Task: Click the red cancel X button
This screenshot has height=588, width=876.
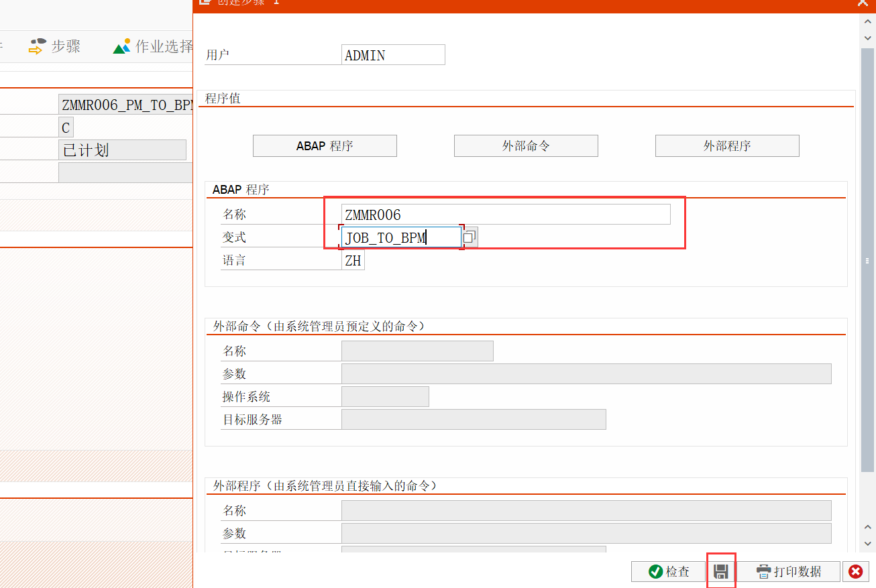Action: pos(855,571)
